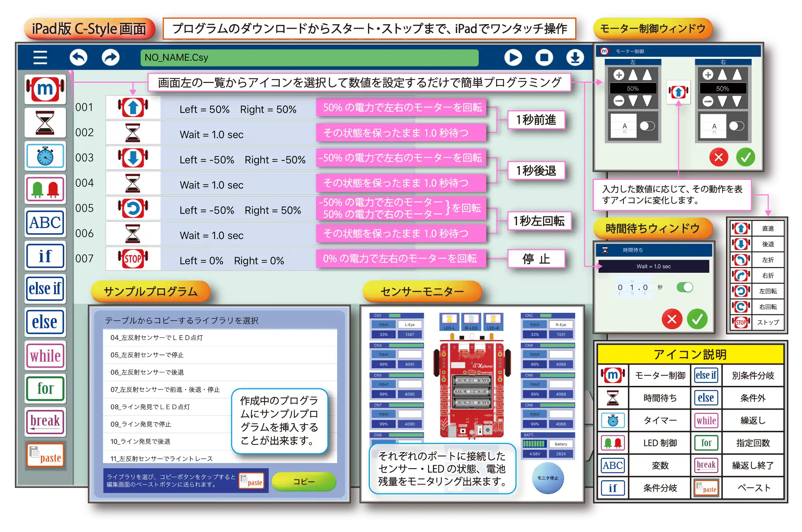Choose sample '06_左反射センサーで後退'
802x532 pixels.
(x=220, y=372)
